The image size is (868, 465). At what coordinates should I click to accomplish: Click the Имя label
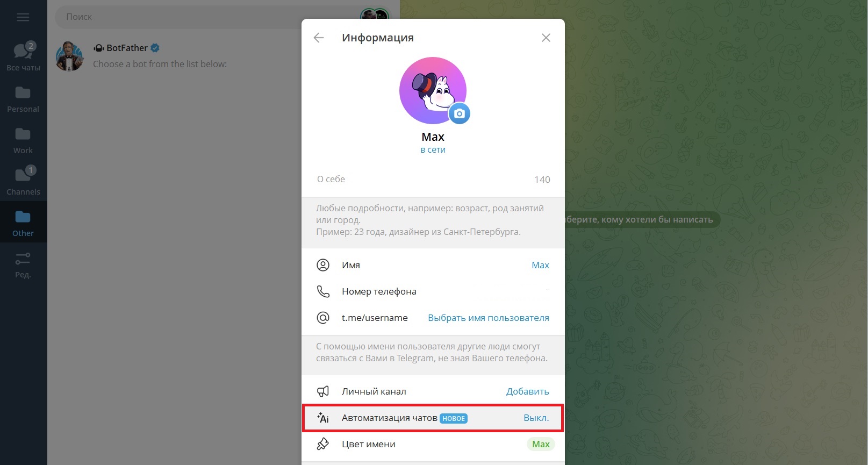[x=351, y=265]
